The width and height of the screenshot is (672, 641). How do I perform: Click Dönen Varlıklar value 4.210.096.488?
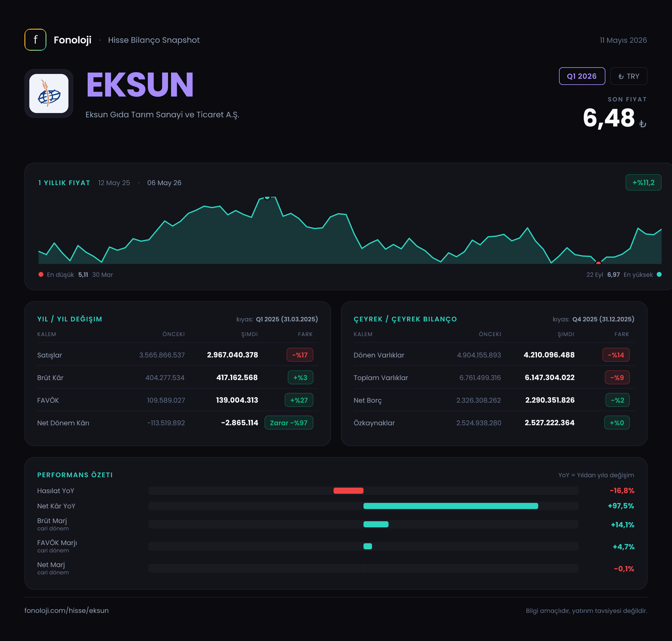[x=549, y=355]
